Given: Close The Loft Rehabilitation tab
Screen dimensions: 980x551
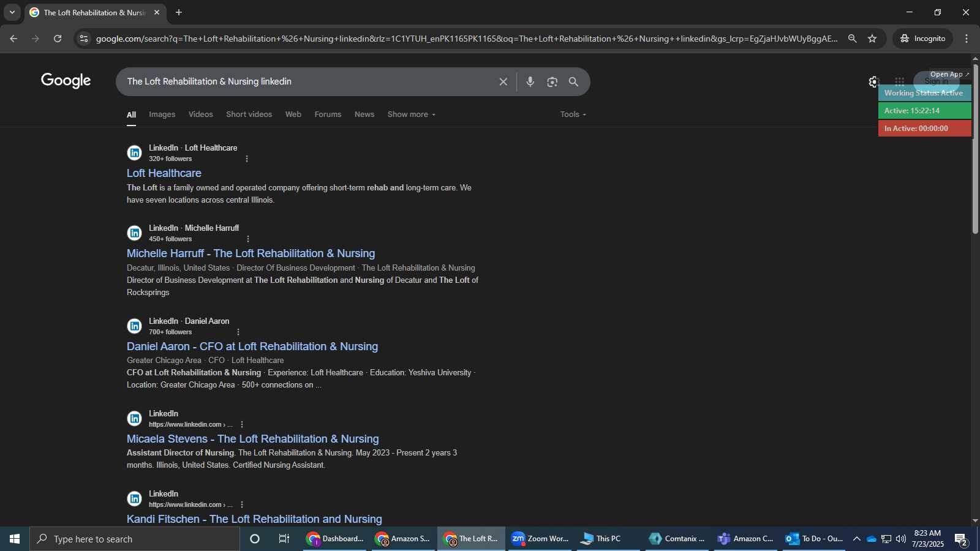Looking at the screenshot, I should click(x=157, y=12).
